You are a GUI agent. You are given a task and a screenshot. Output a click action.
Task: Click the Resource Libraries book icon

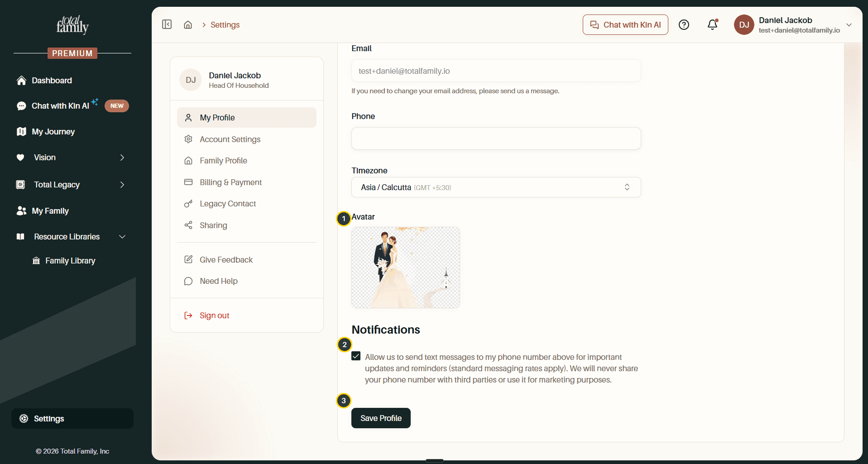pyautogui.click(x=20, y=237)
